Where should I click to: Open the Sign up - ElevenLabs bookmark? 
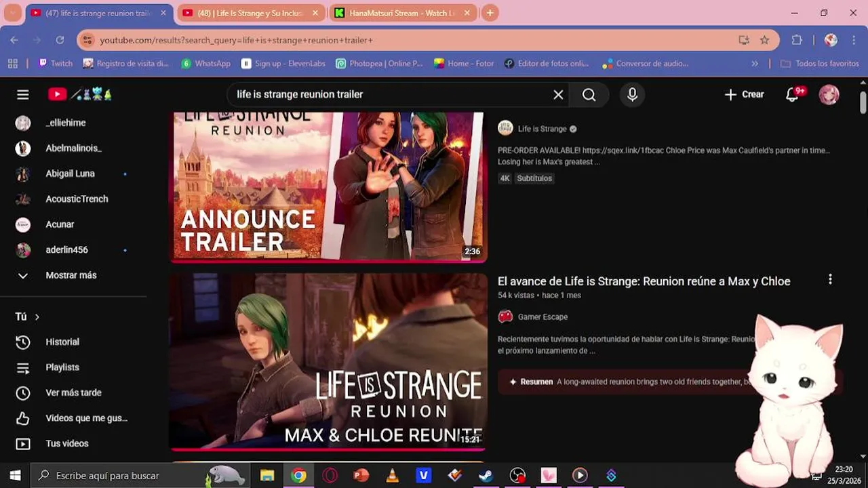coord(283,63)
